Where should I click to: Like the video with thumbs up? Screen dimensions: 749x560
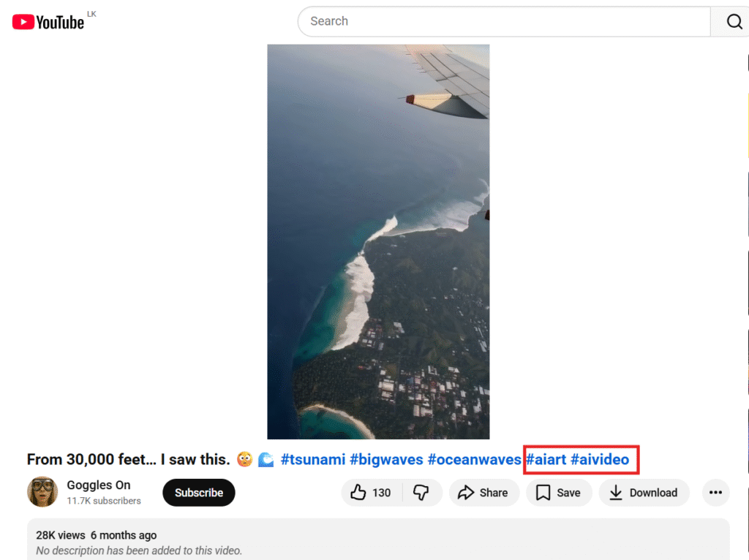pyautogui.click(x=370, y=493)
